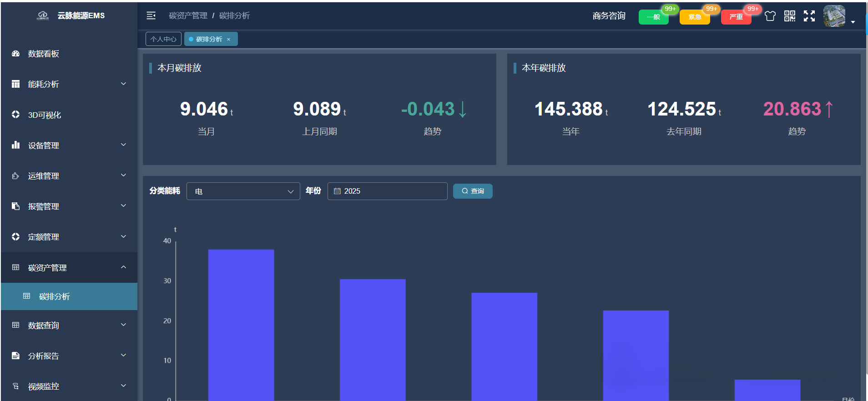Open 数据看板 dashboard from the sidebar

(x=44, y=54)
